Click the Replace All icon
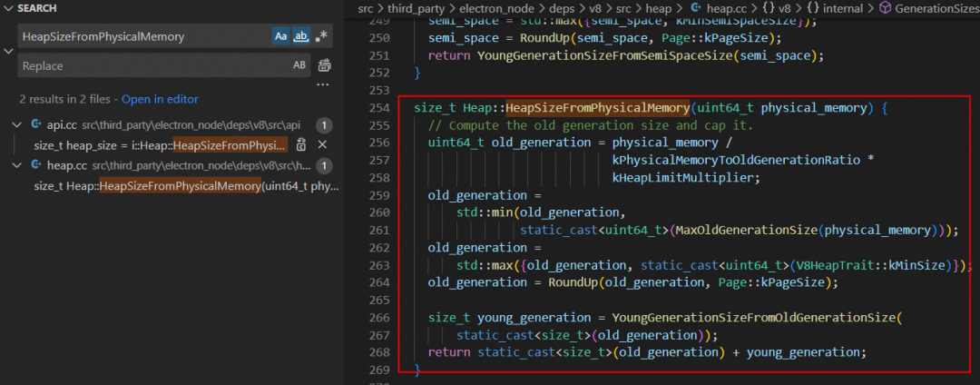The image size is (980, 385). pos(324,65)
